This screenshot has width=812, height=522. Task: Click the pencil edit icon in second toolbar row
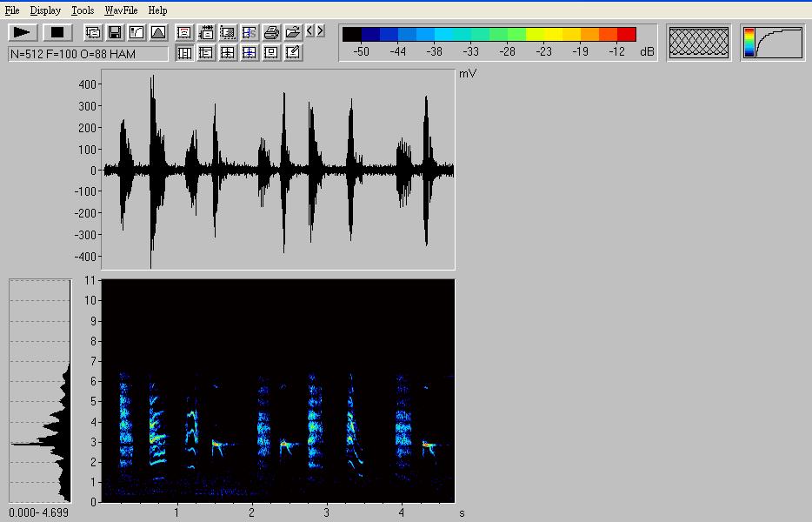click(293, 52)
